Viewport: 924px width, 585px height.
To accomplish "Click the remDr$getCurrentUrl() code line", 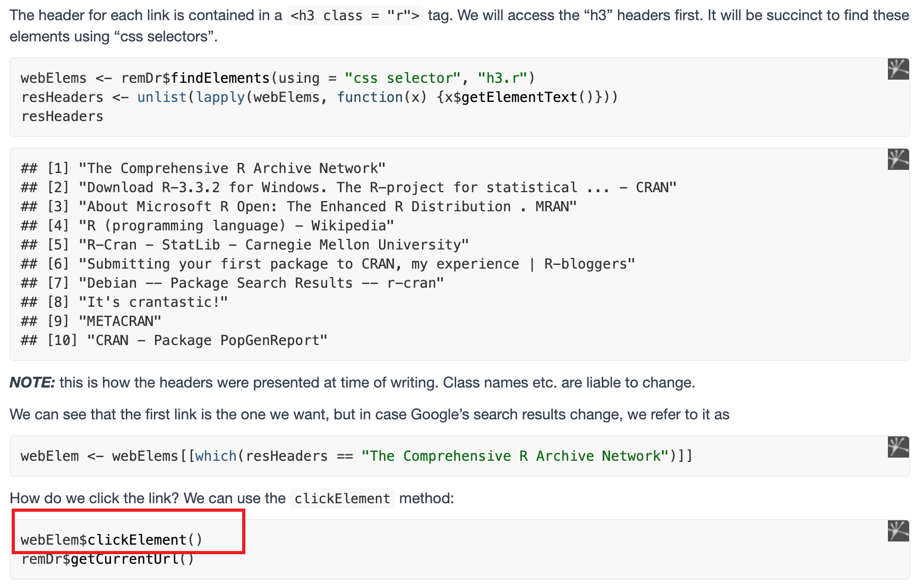I will click(108, 559).
